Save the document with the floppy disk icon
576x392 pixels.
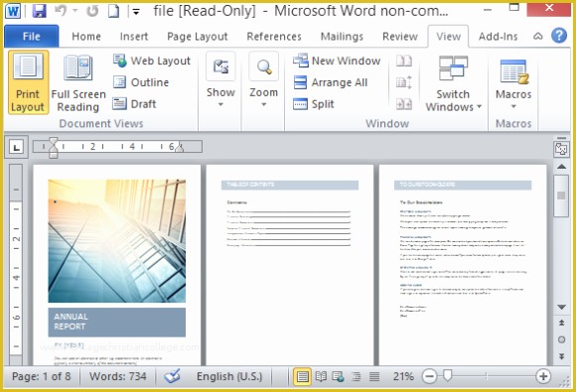point(39,11)
